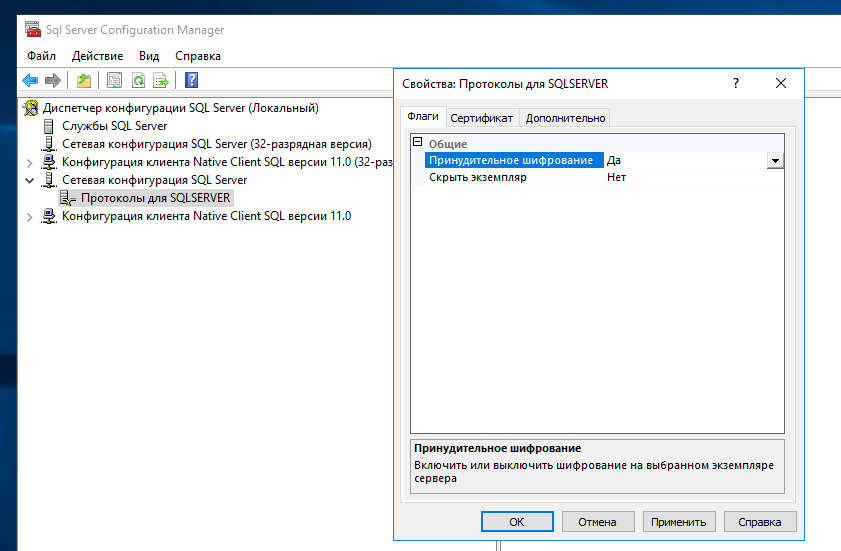Click the Нет value of Скрыть экземпляр
Viewport: 841px width, 551px height.
(617, 177)
